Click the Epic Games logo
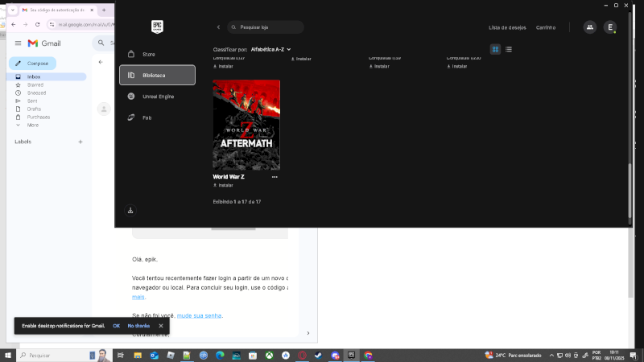Viewport: 644px width, 362px height. point(157,27)
